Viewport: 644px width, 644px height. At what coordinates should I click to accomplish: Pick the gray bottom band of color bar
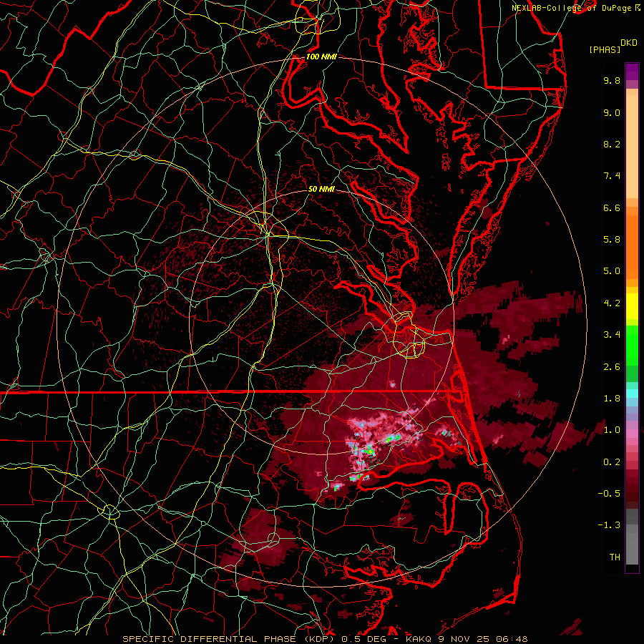[632, 538]
